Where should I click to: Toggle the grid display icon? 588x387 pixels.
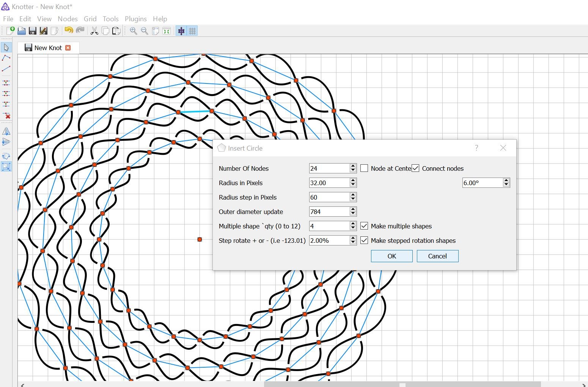192,31
